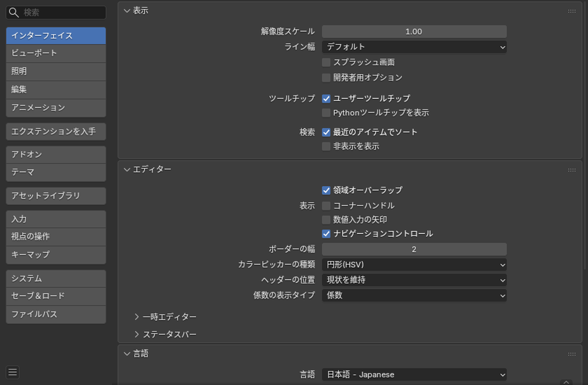Grab the エディター panel drag-handle dots
Viewport: 588px width, 385px height.
pyautogui.click(x=572, y=170)
